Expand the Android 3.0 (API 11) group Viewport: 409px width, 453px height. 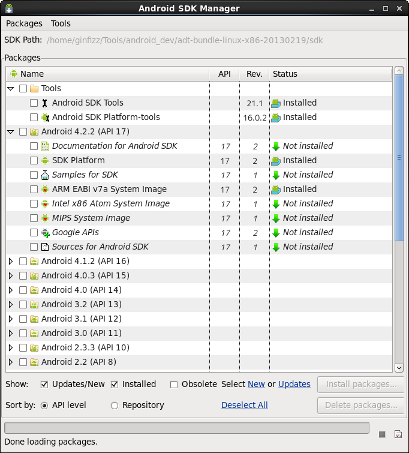(11, 333)
